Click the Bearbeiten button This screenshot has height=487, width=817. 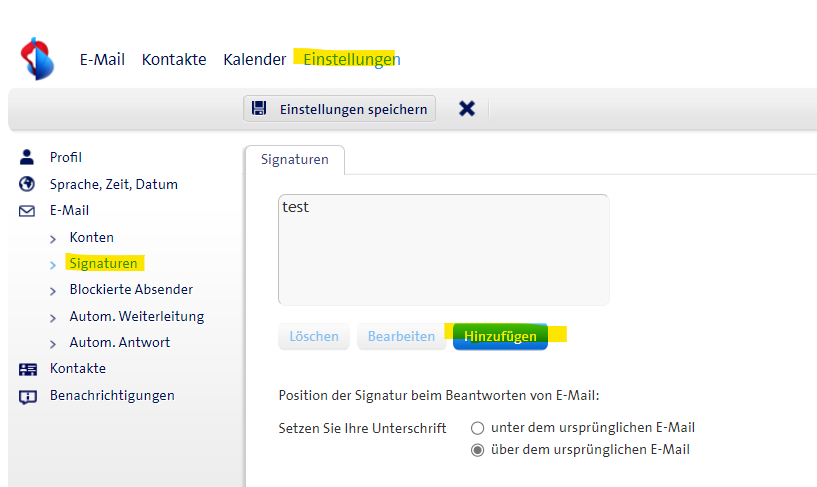click(x=401, y=336)
